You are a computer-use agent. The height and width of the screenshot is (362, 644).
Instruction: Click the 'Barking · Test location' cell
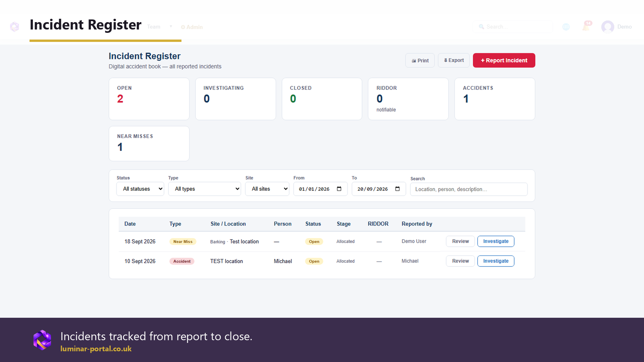(234, 242)
